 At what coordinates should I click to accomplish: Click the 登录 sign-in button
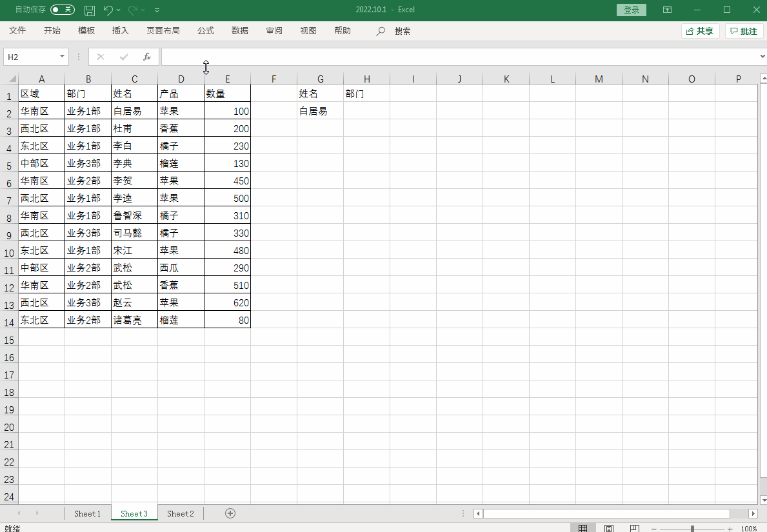(631, 10)
